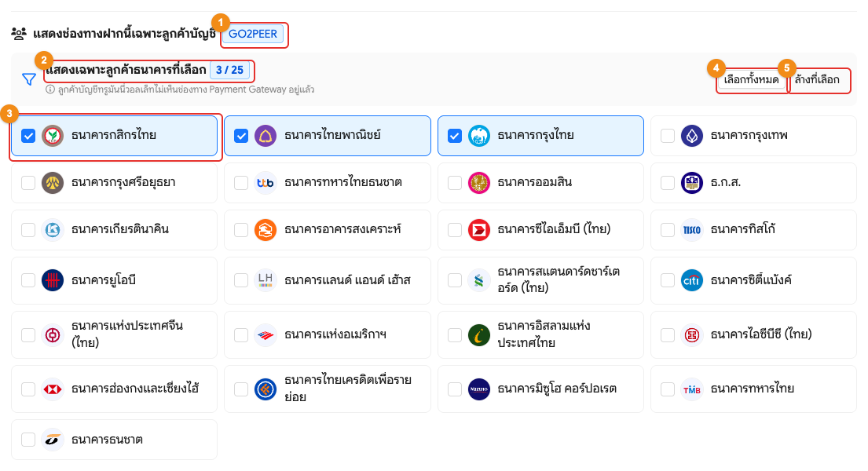
Task: Enable the ธนาคารซีไอเอ็มบี (ไทย) checkbox
Action: click(455, 230)
